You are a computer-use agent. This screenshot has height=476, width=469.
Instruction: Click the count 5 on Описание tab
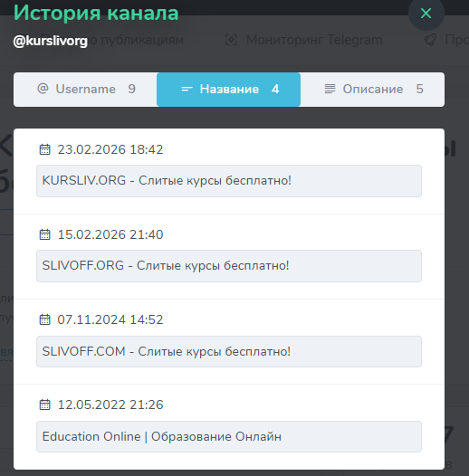pos(419,89)
